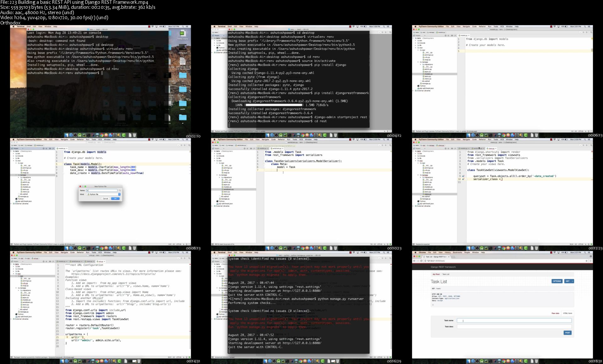Expand the bin folder in 00:08:13 thumbnail tree
The height and width of the screenshot is (364, 603).
[14, 153]
